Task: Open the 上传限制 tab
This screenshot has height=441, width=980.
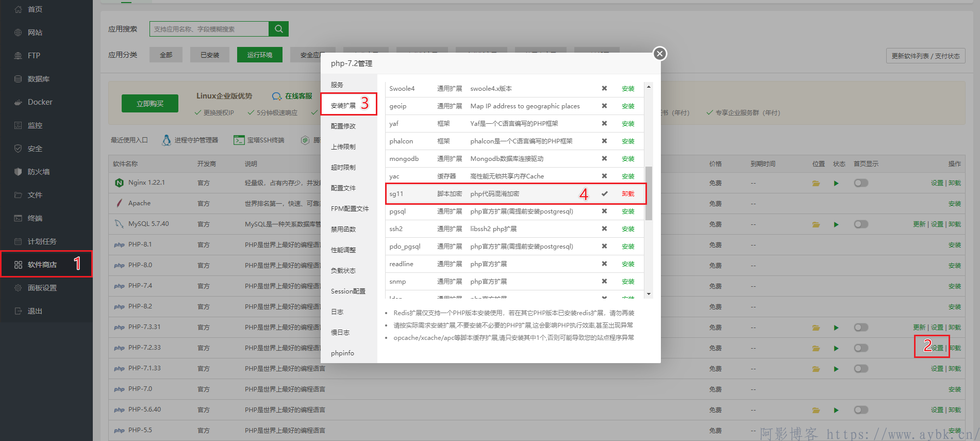Action: click(x=348, y=146)
